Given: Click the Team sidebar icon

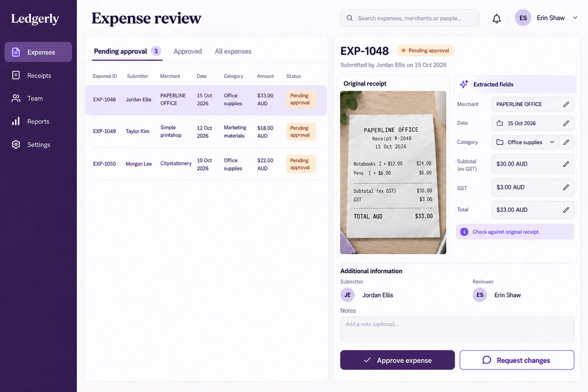Looking at the screenshot, I should click(16, 99).
